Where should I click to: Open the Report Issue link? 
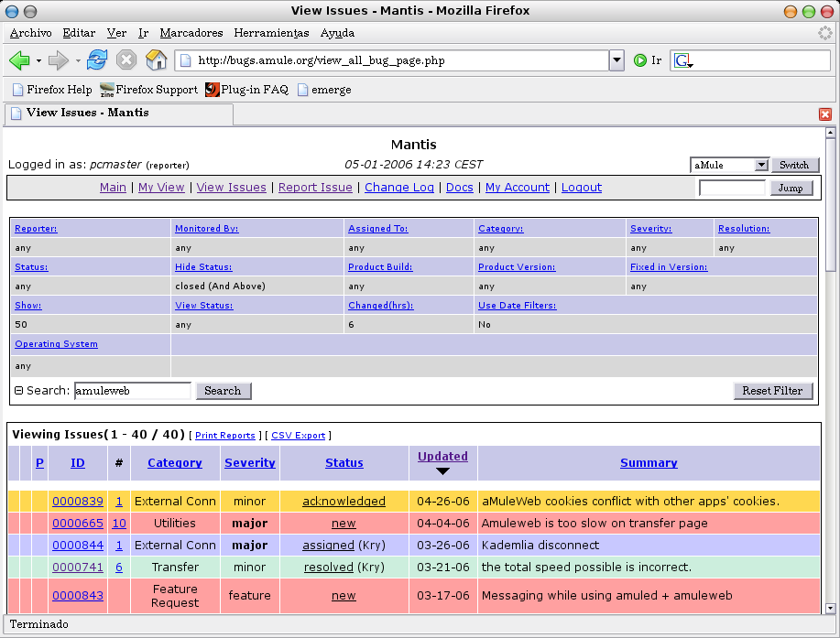click(x=315, y=188)
